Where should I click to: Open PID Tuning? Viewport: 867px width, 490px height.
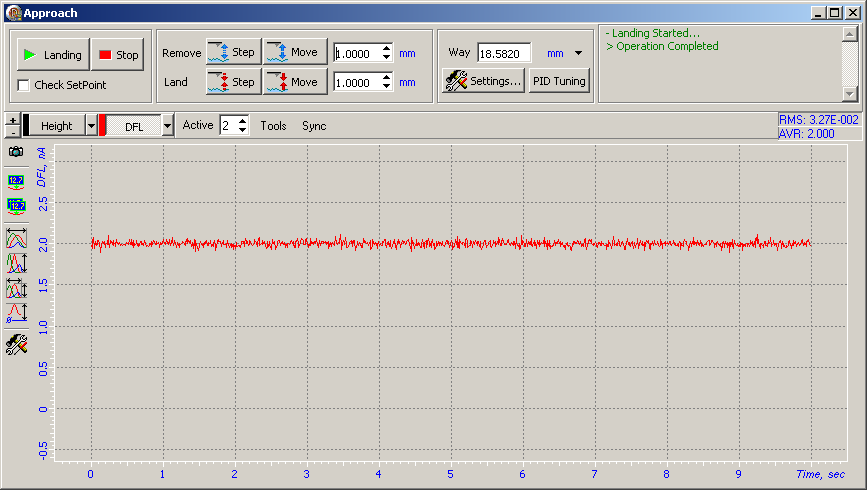tap(559, 81)
